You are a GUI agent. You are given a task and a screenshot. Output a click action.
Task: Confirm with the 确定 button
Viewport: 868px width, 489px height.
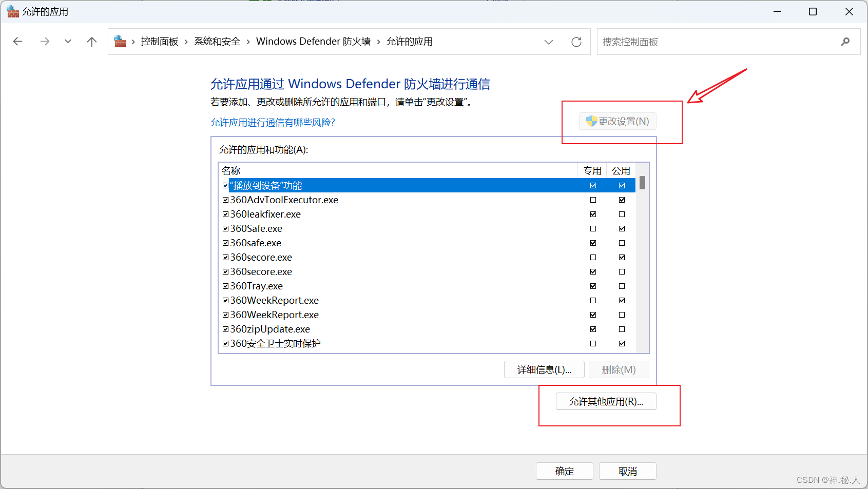(565, 471)
